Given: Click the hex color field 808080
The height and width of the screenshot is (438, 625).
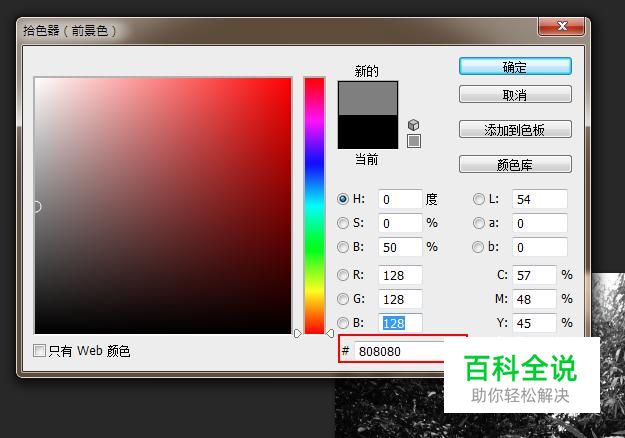Looking at the screenshot, I should (399, 351).
